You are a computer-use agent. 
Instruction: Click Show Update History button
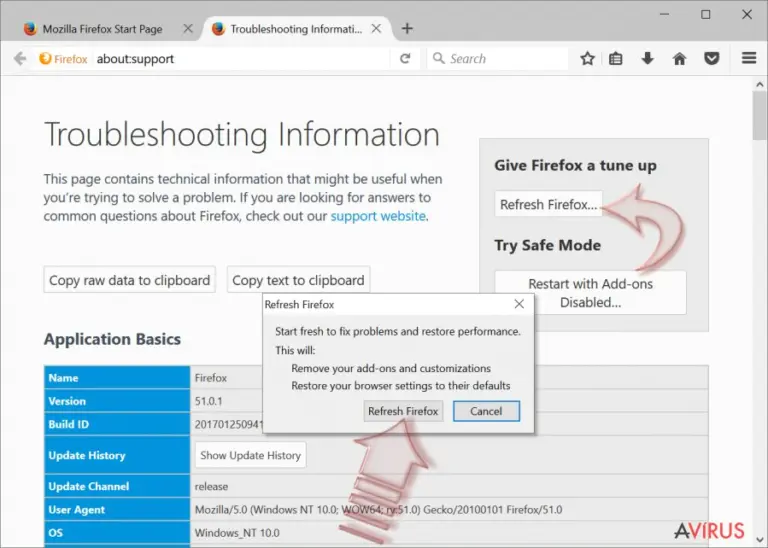[x=250, y=455]
